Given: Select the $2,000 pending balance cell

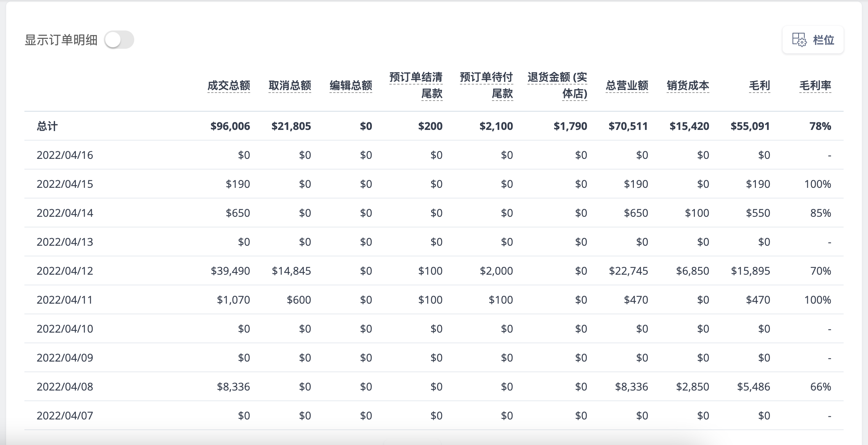Looking at the screenshot, I should coord(497,271).
